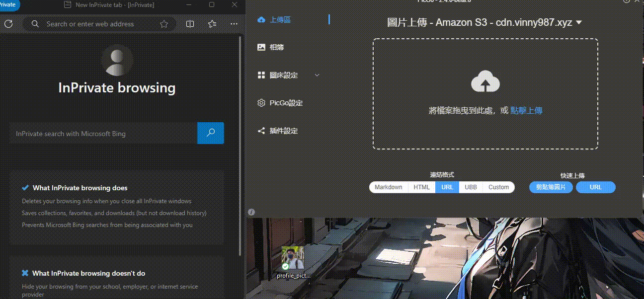Open Edge split screen icon
The image size is (644, 299).
click(190, 24)
